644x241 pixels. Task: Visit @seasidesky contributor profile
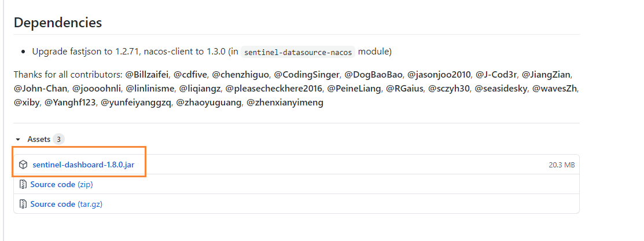pos(501,89)
